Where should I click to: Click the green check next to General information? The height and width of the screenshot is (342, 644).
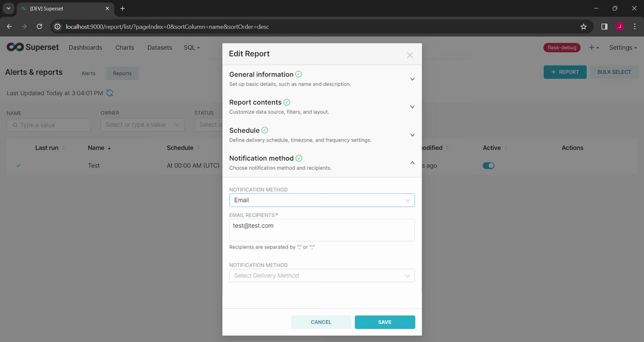(298, 74)
